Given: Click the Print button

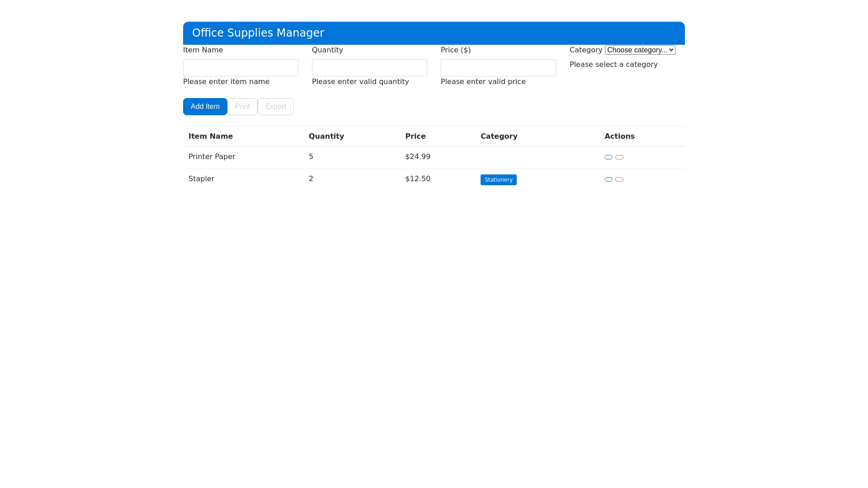Looking at the screenshot, I should pos(242,107).
